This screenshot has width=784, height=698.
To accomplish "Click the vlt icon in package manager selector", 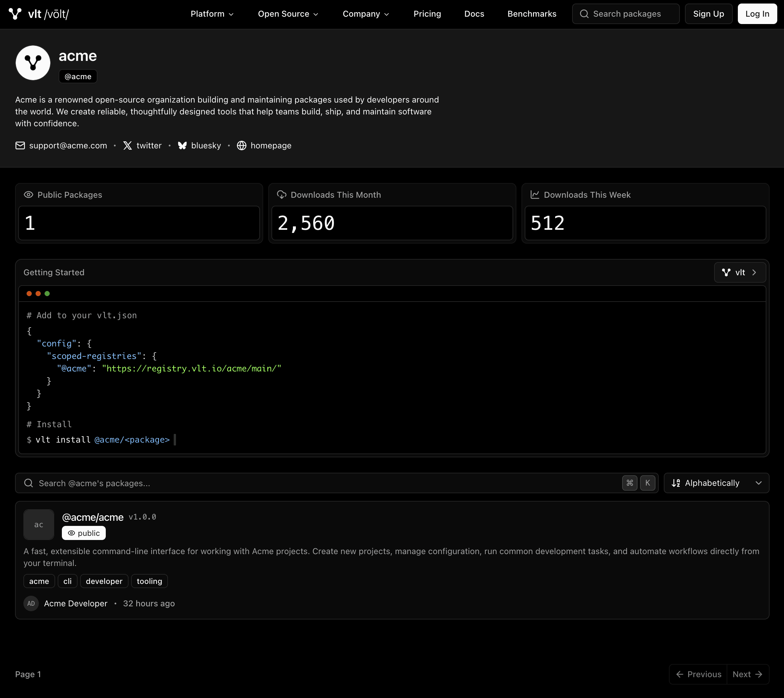I will coord(726,272).
